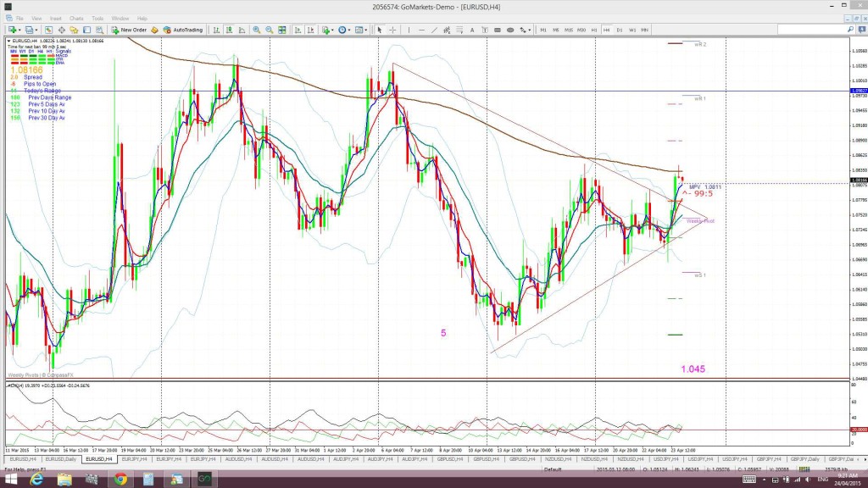Switch chart to bar chart type
The image size is (868, 488).
(216, 30)
